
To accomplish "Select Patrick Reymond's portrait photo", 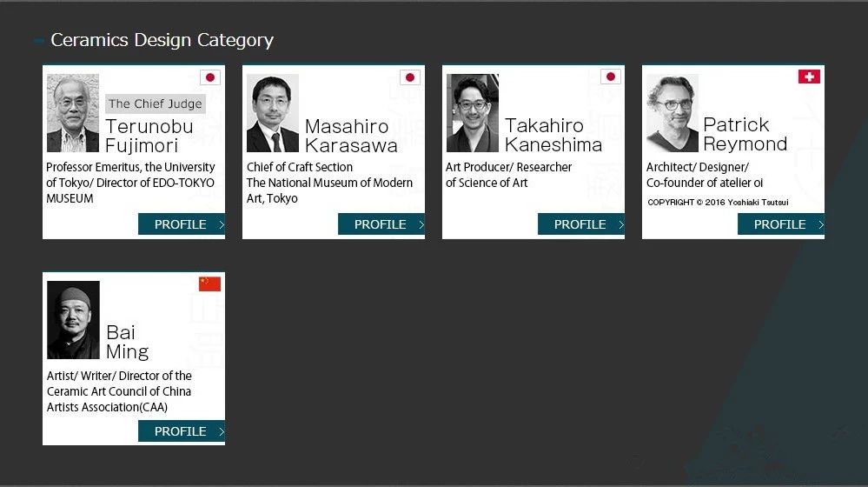I will click(673, 113).
